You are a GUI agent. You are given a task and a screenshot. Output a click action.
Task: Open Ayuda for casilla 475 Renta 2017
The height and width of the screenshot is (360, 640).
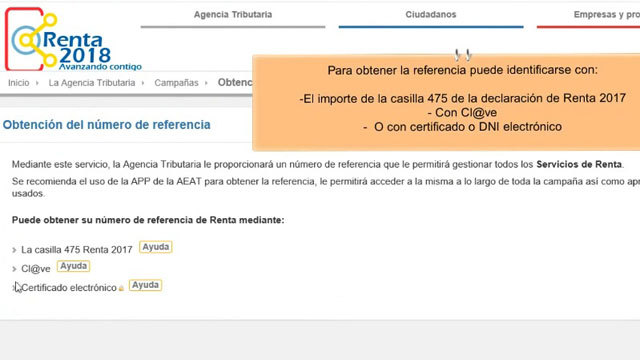156,247
